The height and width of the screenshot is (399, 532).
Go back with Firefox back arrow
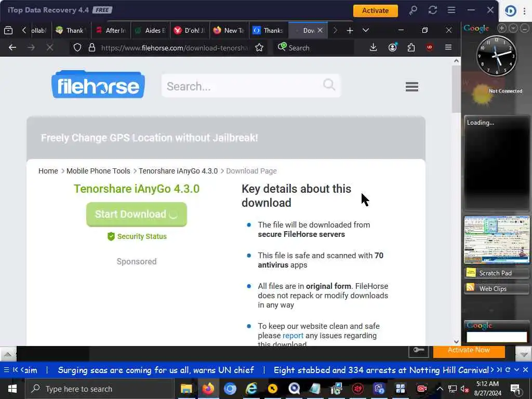click(x=12, y=47)
